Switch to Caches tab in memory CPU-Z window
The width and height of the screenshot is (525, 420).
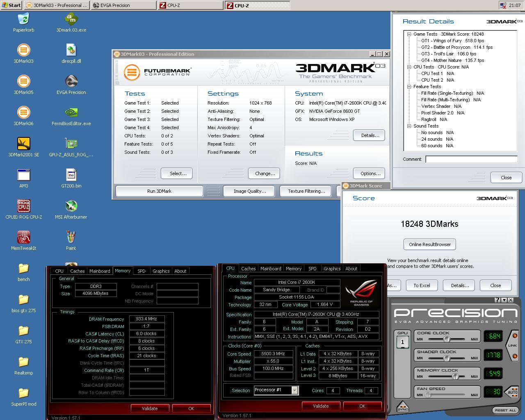tap(77, 271)
